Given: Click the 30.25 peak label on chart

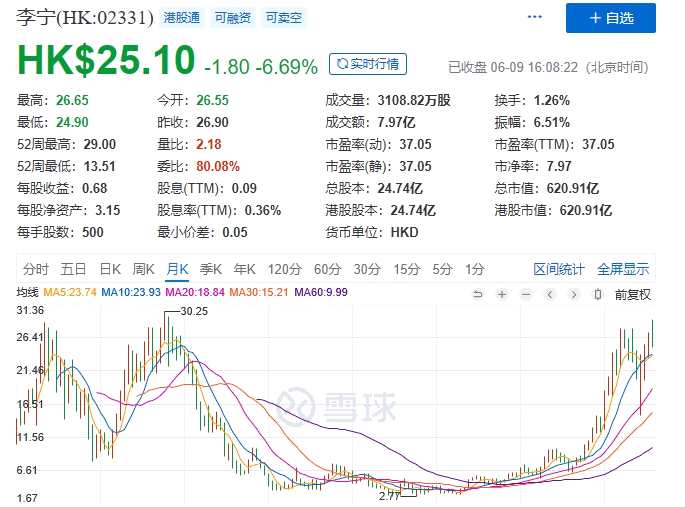Looking at the screenshot, I should point(194,311).
